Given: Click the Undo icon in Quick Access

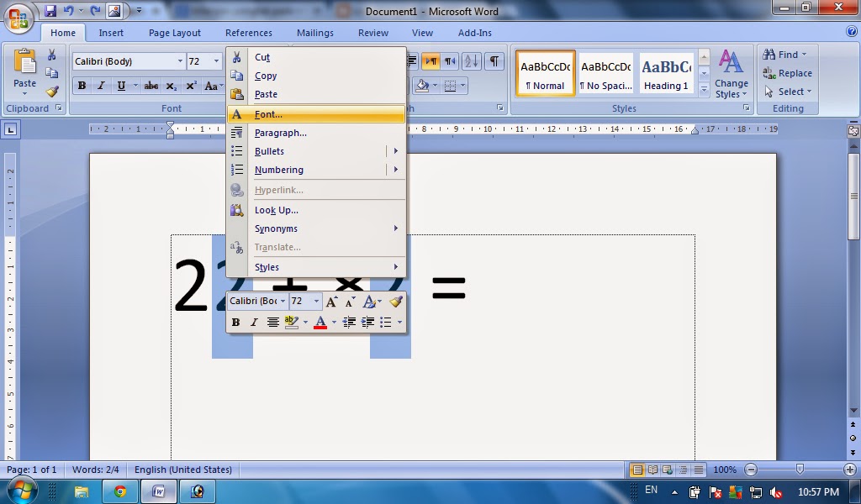Looking at the screenshot, I should point(69,10).
